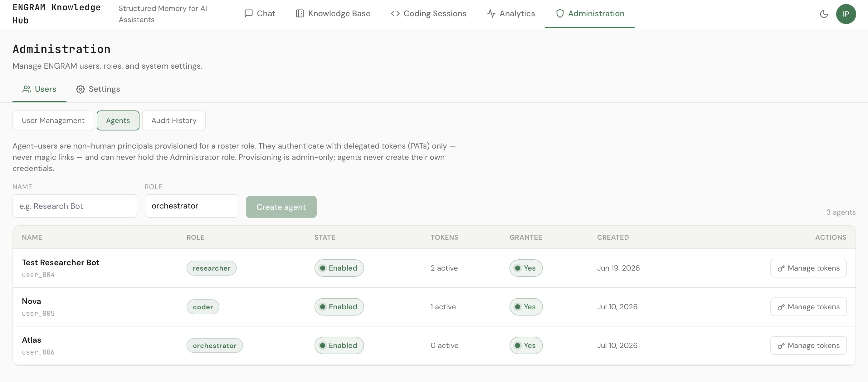Screen dimensions: 868x382
Task: Click Yes grantee badge for Nova
Action: pos(526,307)
